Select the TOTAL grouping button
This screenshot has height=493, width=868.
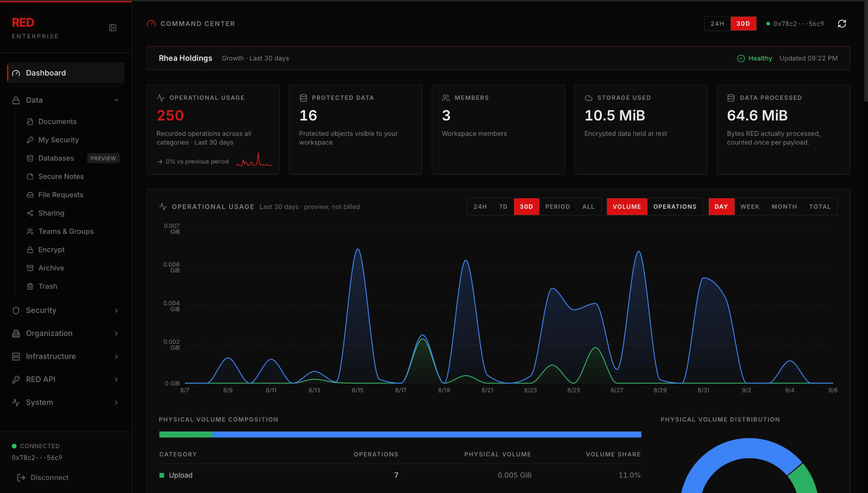(x=820, y=207)
